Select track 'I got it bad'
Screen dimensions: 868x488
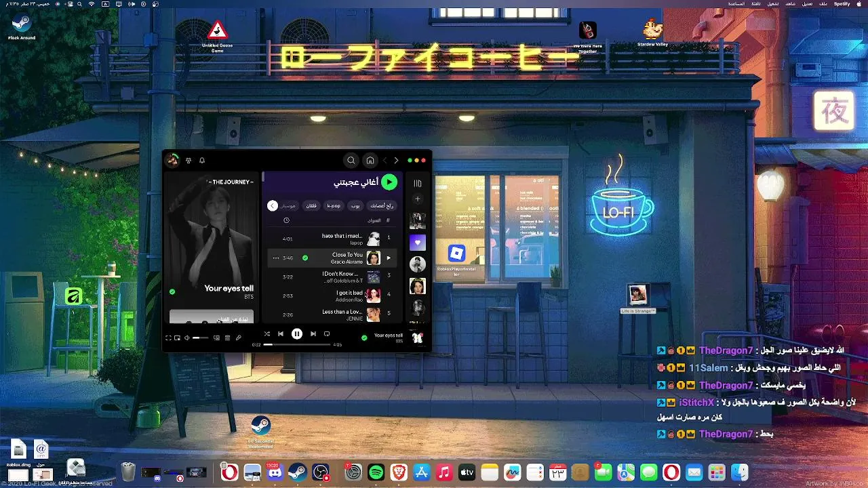[332, 296]
